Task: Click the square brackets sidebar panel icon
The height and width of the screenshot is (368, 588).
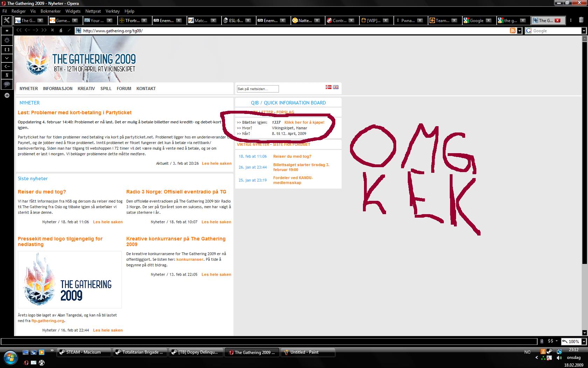Action: [7, 49]
